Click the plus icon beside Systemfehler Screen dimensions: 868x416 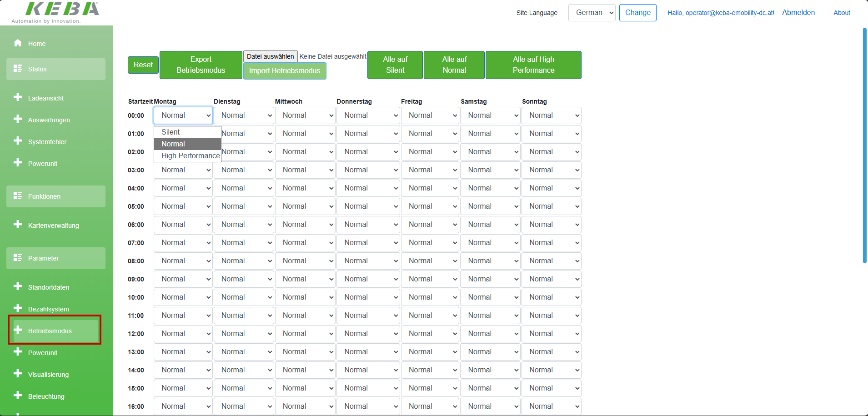pyautogui.click(x=18, y=140)
